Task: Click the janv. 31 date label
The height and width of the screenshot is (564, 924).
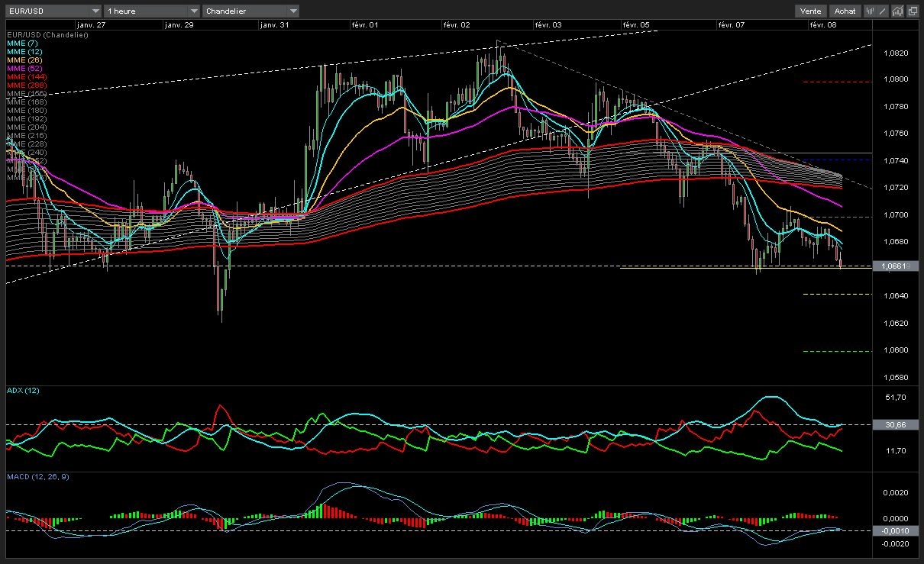Action: point(274,25)
